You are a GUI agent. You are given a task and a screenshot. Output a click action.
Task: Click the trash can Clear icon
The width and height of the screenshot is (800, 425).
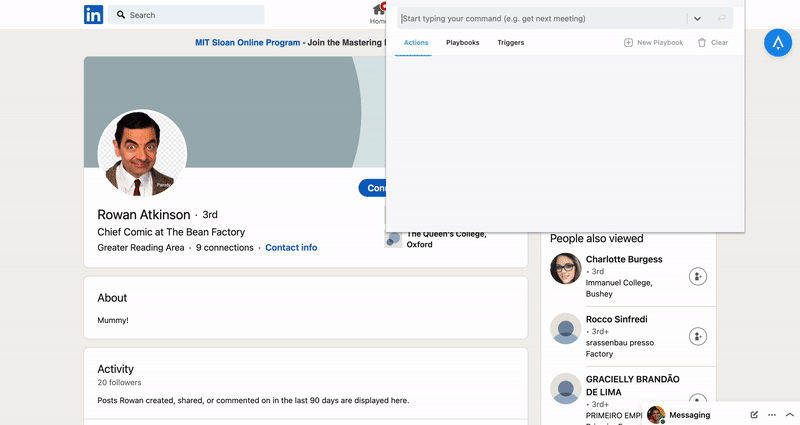[702, 43]
